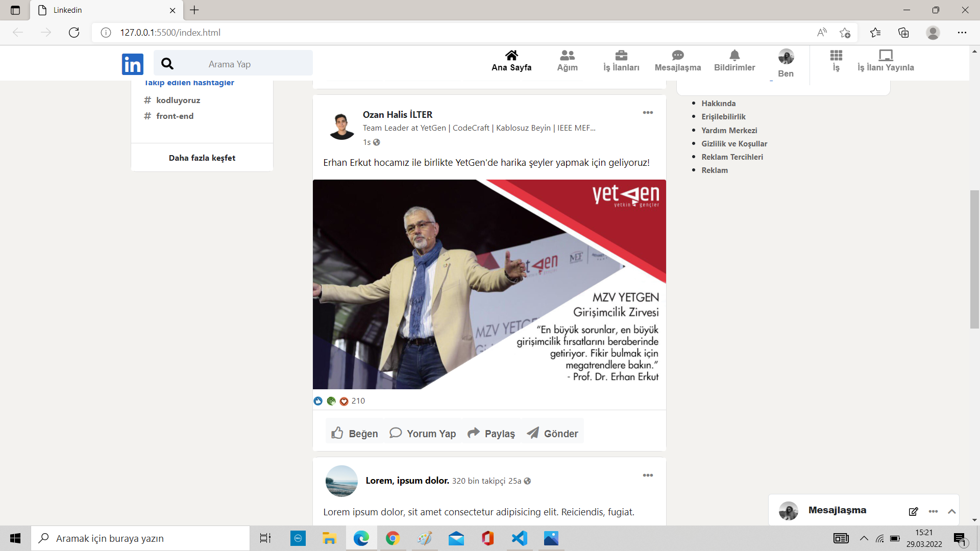Toggle the heart reaction on the post
Screen dimensions: 980x551
point(344,402)
